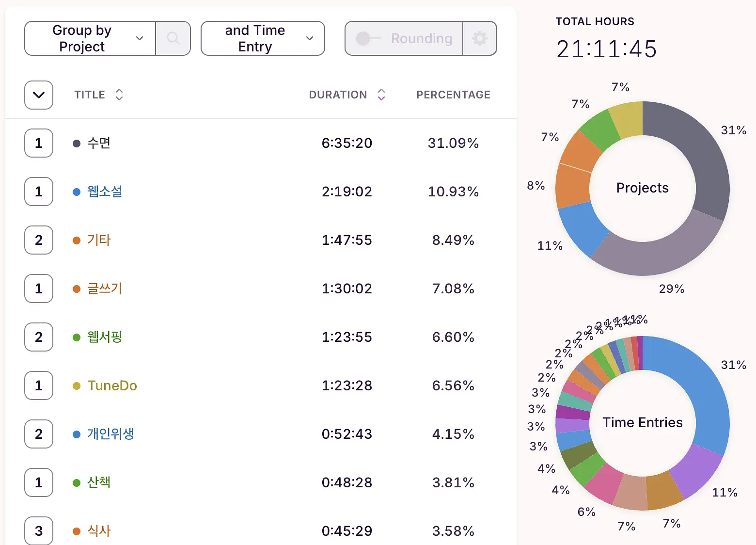Open the TuneDo project link

pyautogui.click(x=112, y=385)
